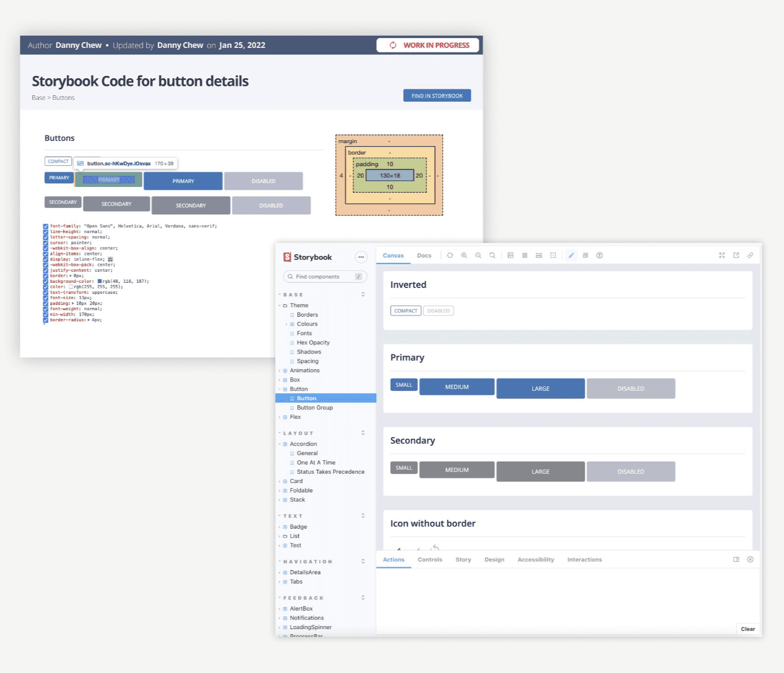
Task: Open the viewport size toolbar icon
Action: (539, 255)
